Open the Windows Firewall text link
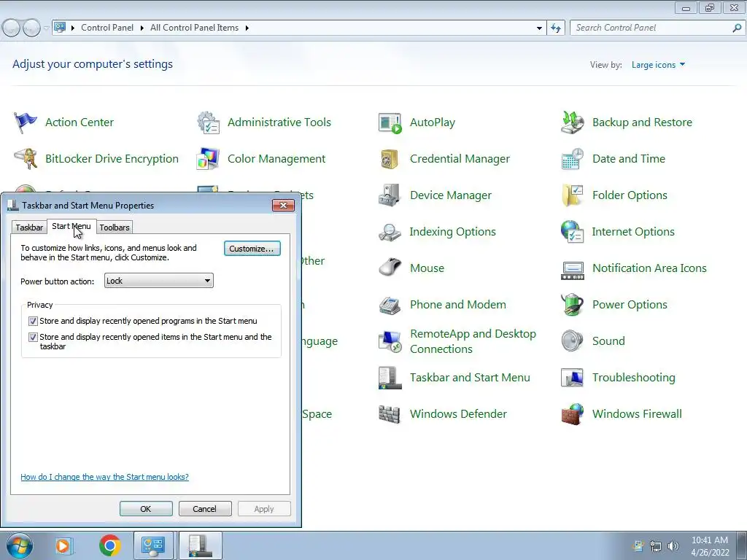The image size is (747, 560). pos(637,414)
